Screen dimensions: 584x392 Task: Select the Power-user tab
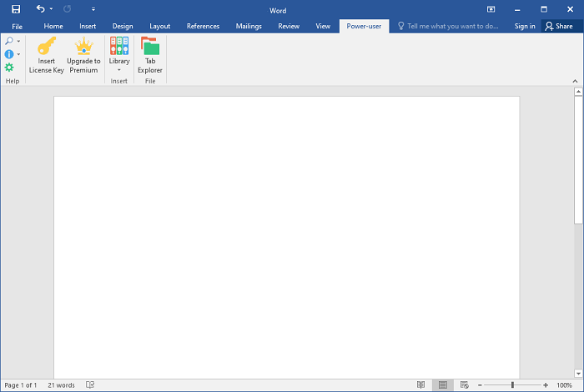point(364,26)
